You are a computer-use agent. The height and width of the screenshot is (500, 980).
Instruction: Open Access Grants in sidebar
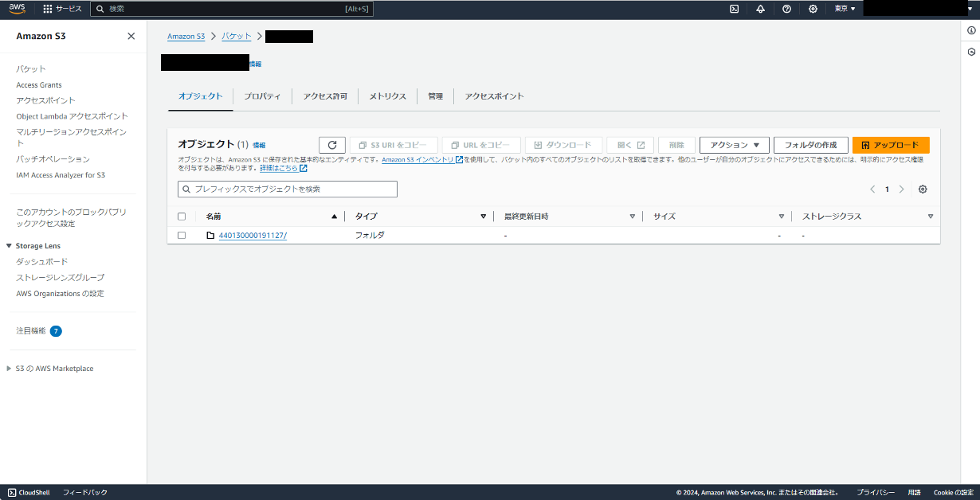click(x=39, y=84)
